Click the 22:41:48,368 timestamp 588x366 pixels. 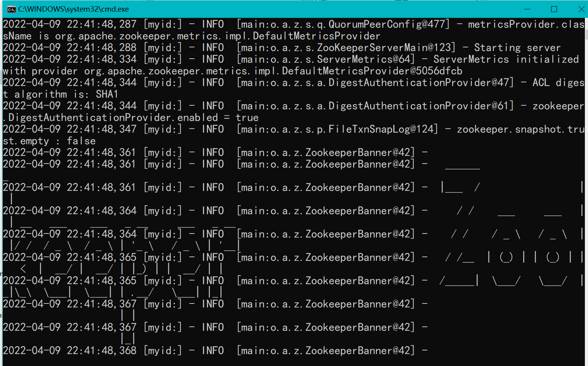tap(101, 351)
